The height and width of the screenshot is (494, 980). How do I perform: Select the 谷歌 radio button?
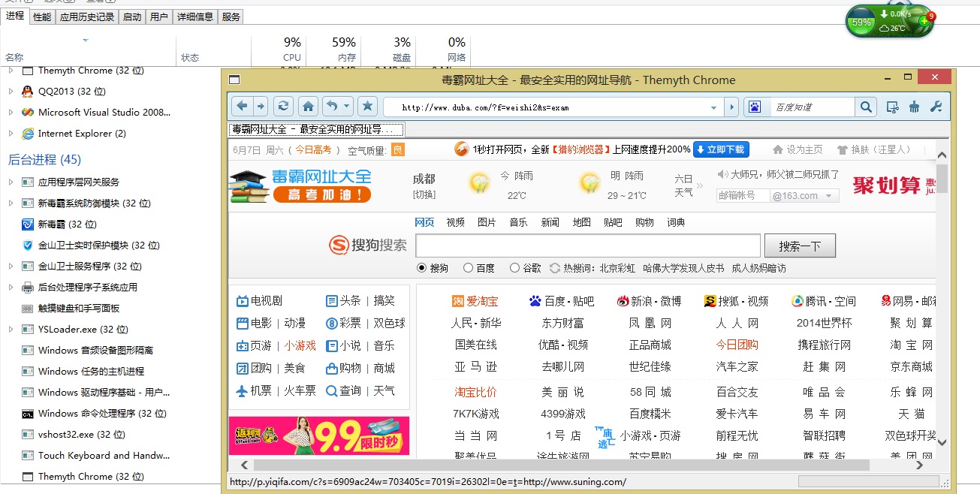pyautogui.click(x=514, y=268)
